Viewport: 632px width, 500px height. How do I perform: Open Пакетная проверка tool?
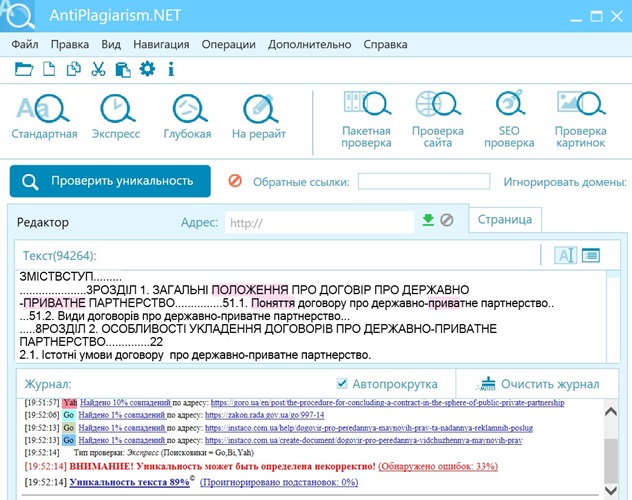click(x=366, y=120)
